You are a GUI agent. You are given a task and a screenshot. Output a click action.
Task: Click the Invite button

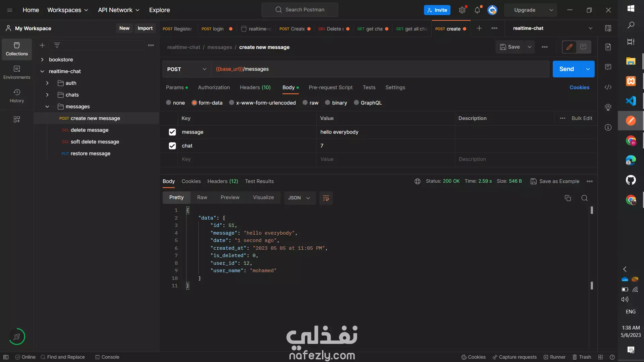click(437, 10)
